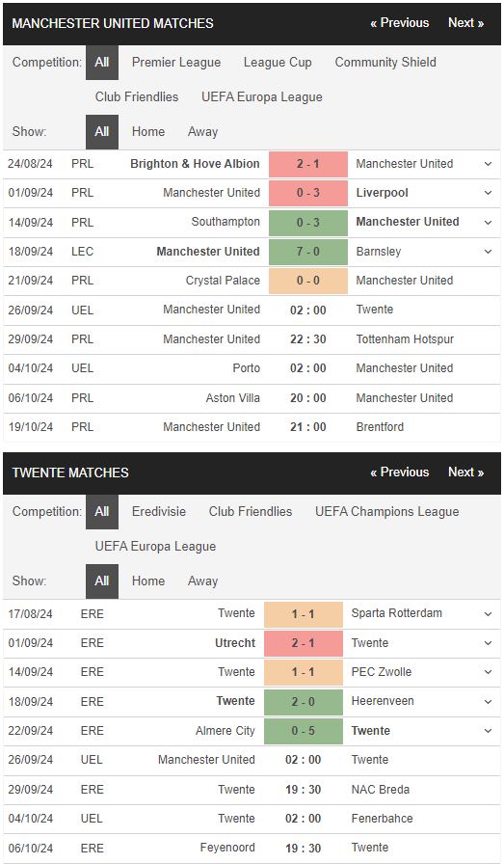Select the Twente UEFA Champions League filter
Image resolution: width=504 pixels, height=864 pixels.
386,512
